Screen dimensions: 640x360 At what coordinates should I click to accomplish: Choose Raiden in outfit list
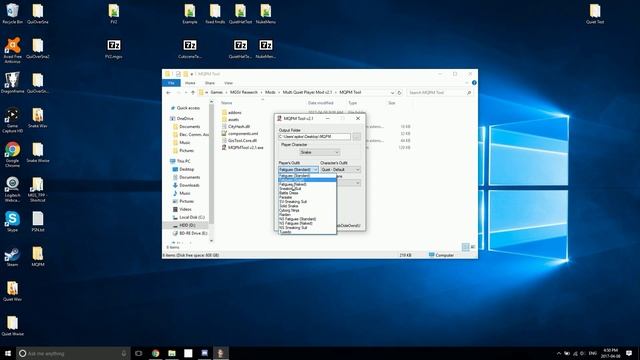pyautogui.click(x=307, y=215)
